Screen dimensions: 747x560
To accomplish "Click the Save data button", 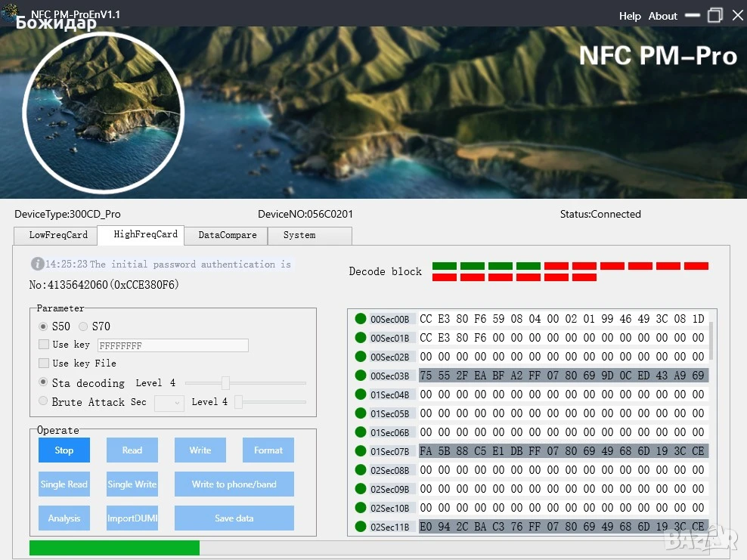I will pyautogui.click(x=234, y=518).
